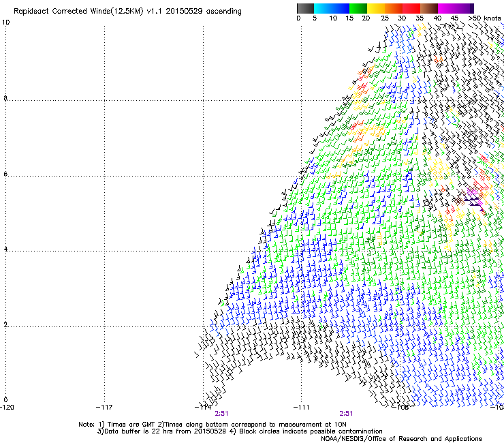The width and height of the screenshot is (504, 443).
Task: Select the latitude axis label '6'
Action: (x=5, y=174)
